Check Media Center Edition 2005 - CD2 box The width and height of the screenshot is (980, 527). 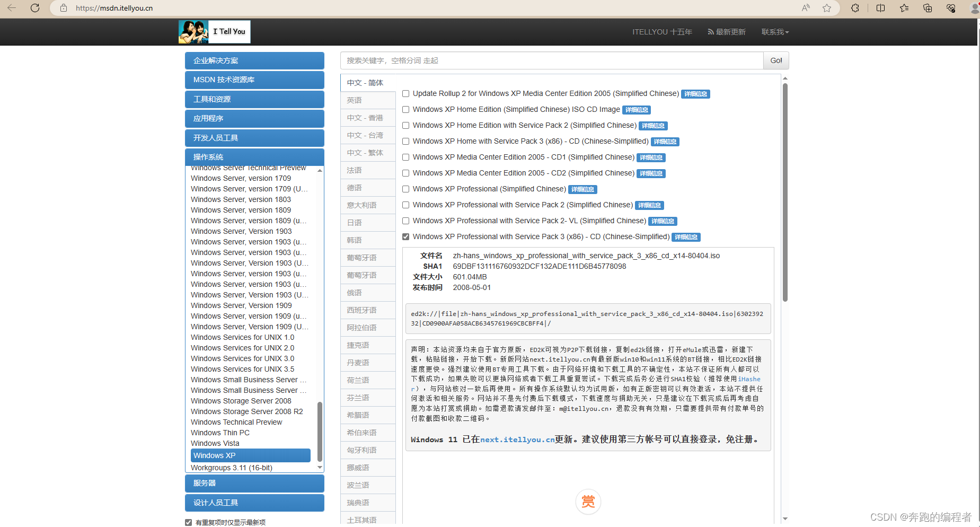pos(405,173)
